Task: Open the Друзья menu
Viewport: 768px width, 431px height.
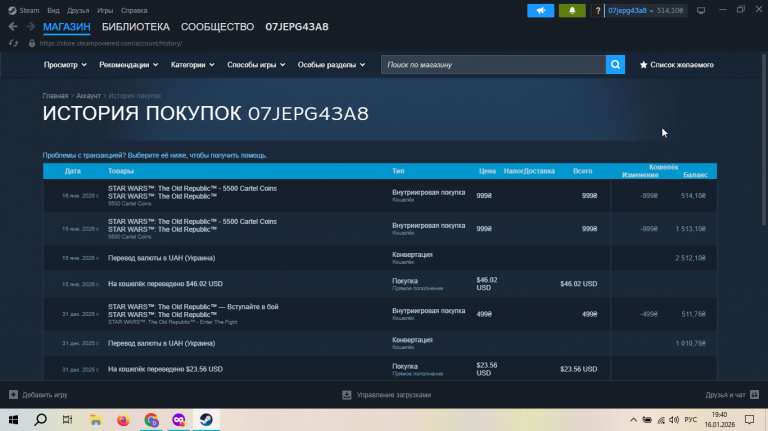Action: pyautogui.click(x=78, y=10)
